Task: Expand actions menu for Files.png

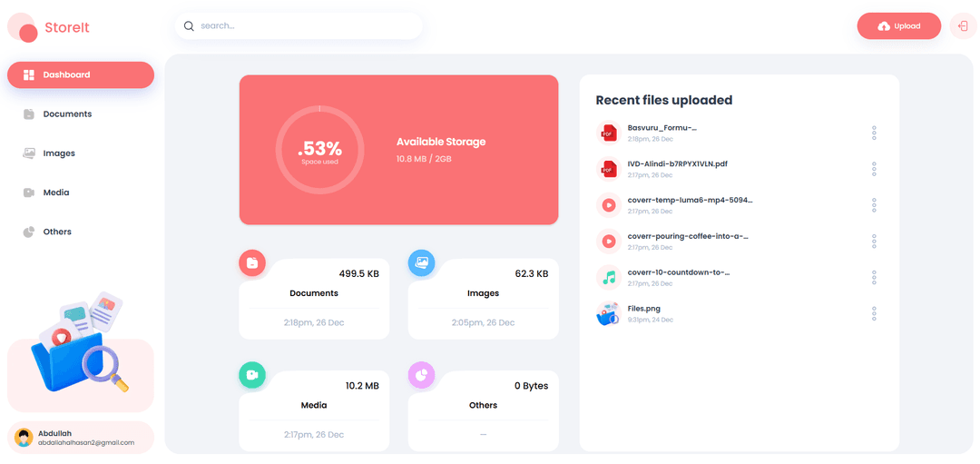Action: pos(874,314)
